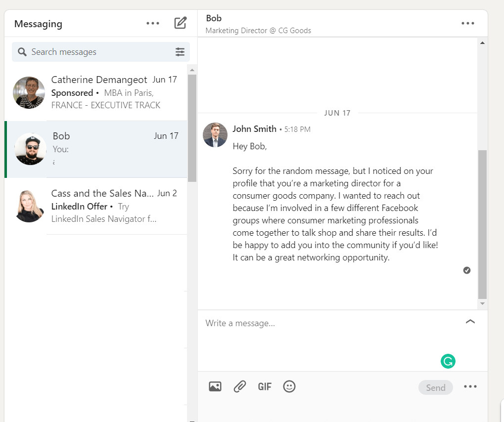Select the Catherine Demangeot sponsored conversation
The height and width of the screenshot is (422, 504).
(99, 92)
